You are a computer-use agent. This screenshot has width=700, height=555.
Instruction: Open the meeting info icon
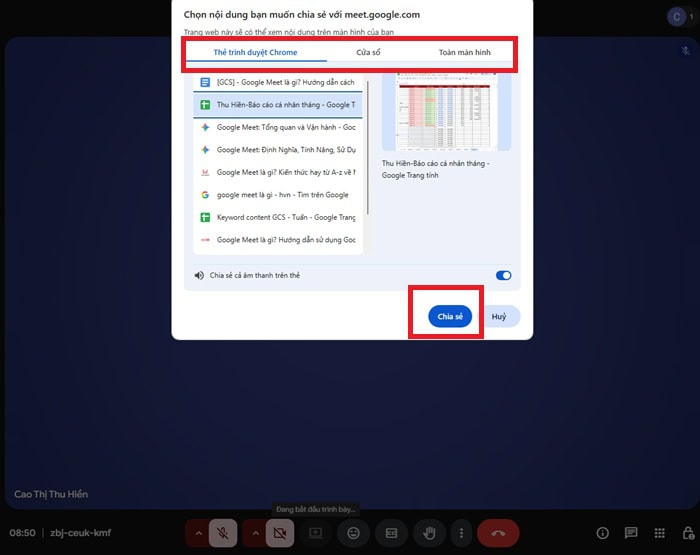(x=602, y=534)
